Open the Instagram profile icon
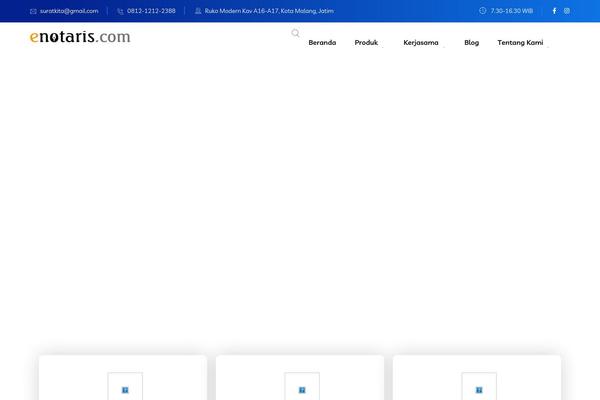Image resolution: width=600 pixels, height=400 pixels. [x=567, y=11]
